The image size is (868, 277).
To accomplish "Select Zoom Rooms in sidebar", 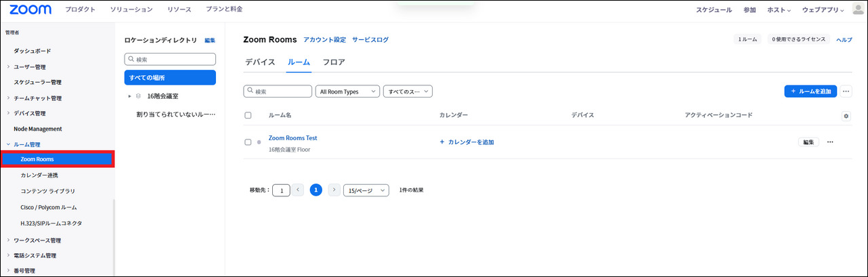I will pos(57,159).
